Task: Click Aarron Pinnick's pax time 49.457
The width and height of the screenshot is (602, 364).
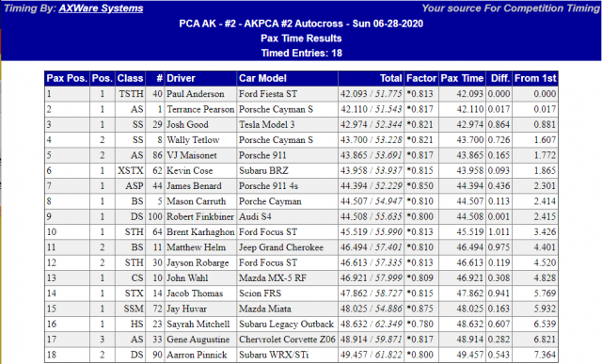Action: pos(470,355)
